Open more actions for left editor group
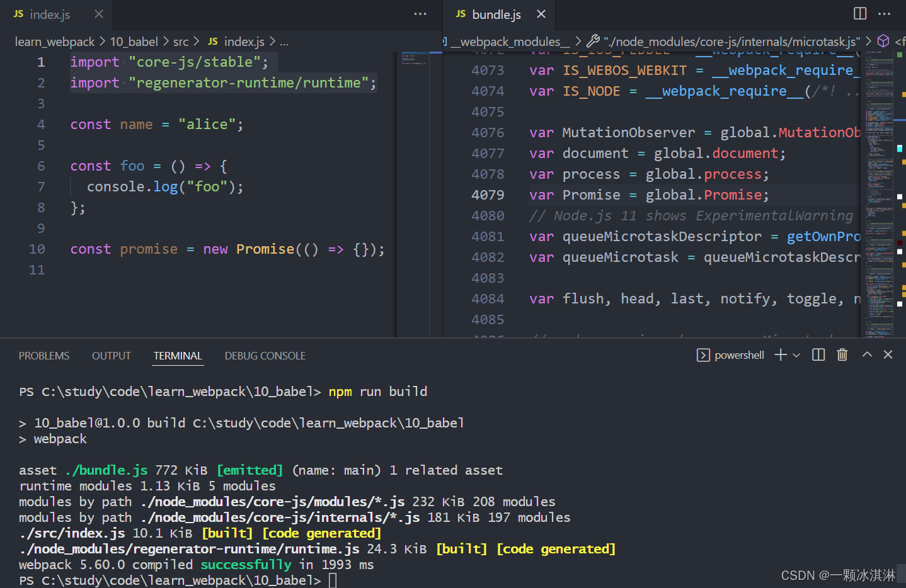Viewport: 906px width, 588px height. pos(420,14)
